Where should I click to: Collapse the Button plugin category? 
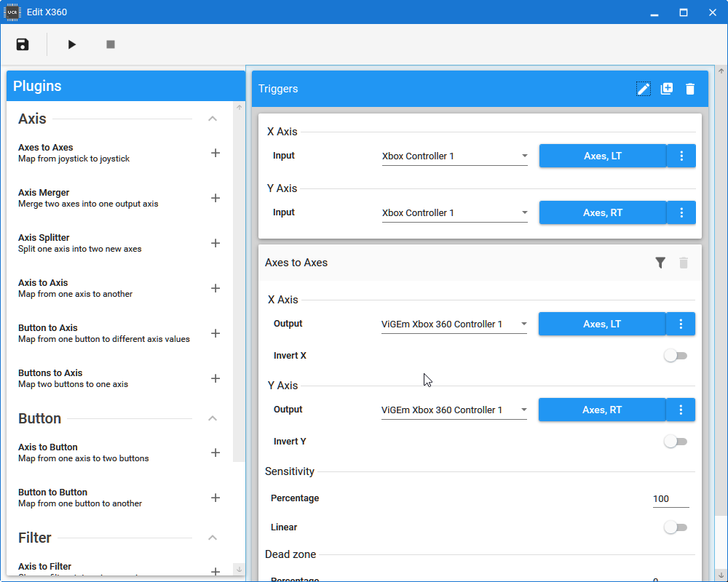click(213, 418)
